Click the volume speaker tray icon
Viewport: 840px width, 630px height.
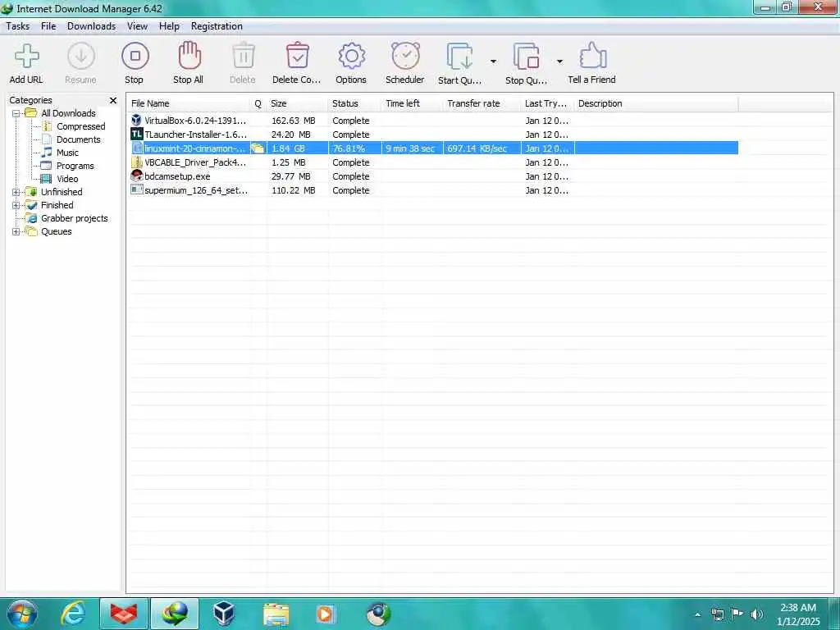756,614
